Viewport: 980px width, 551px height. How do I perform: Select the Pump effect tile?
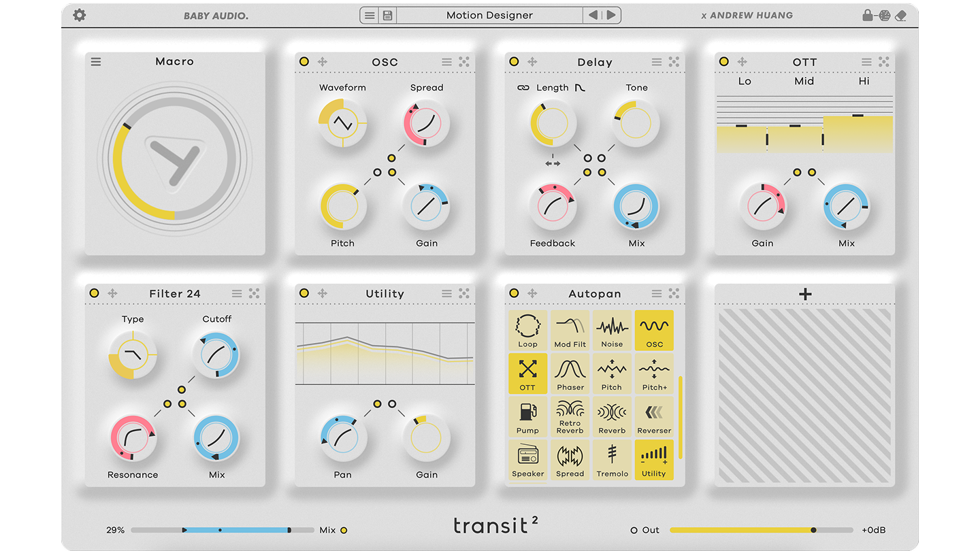click(528, 417)
